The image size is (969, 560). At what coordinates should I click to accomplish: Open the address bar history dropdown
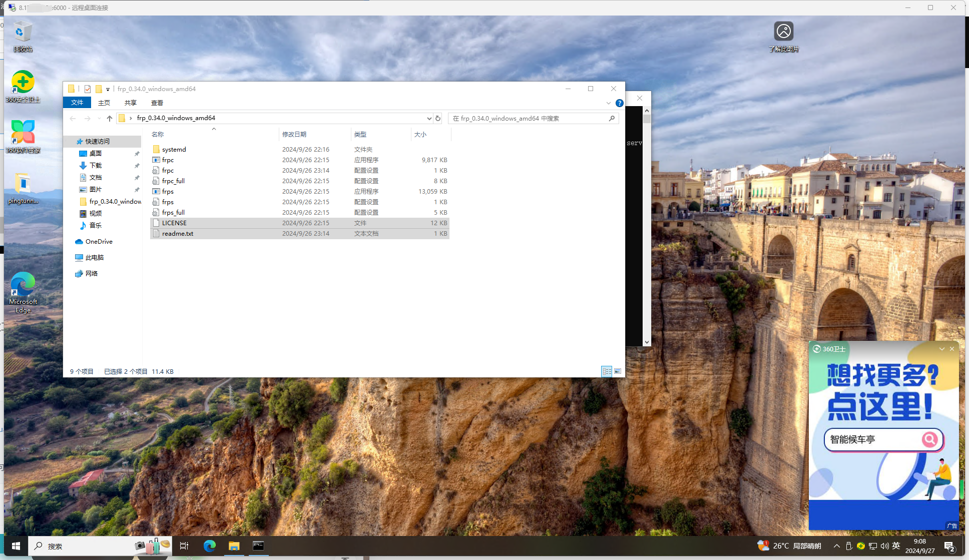click(429, 119)
